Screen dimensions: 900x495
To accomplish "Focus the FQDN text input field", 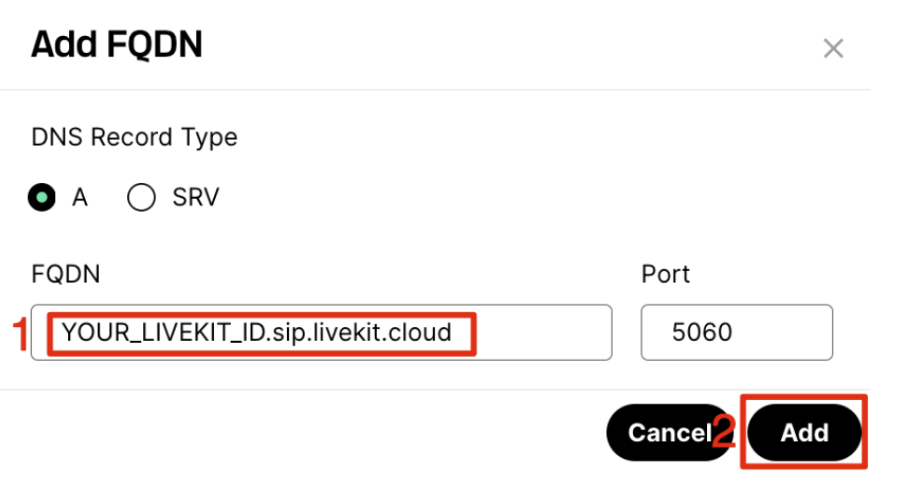I will point(320,332).
